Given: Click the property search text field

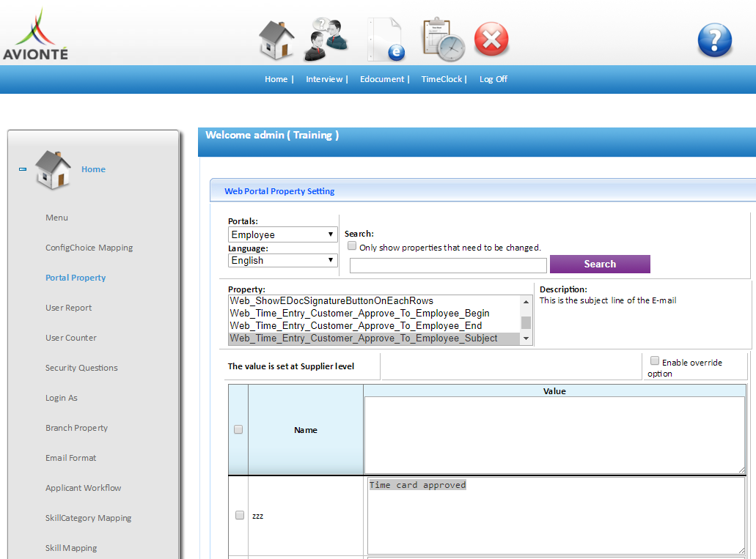Looking at the screenshot, I should [448, 265].
